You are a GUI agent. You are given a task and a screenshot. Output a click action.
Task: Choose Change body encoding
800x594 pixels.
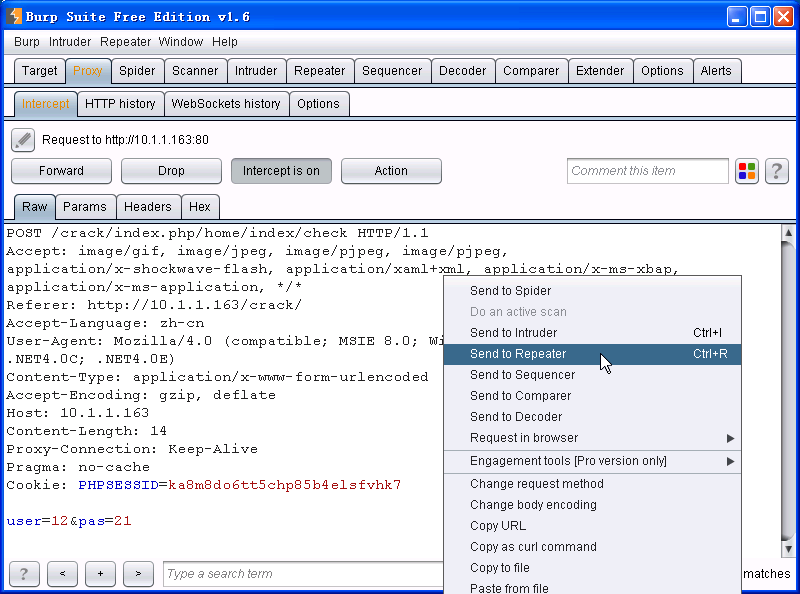pyautogui.click(x=592, y=505)
